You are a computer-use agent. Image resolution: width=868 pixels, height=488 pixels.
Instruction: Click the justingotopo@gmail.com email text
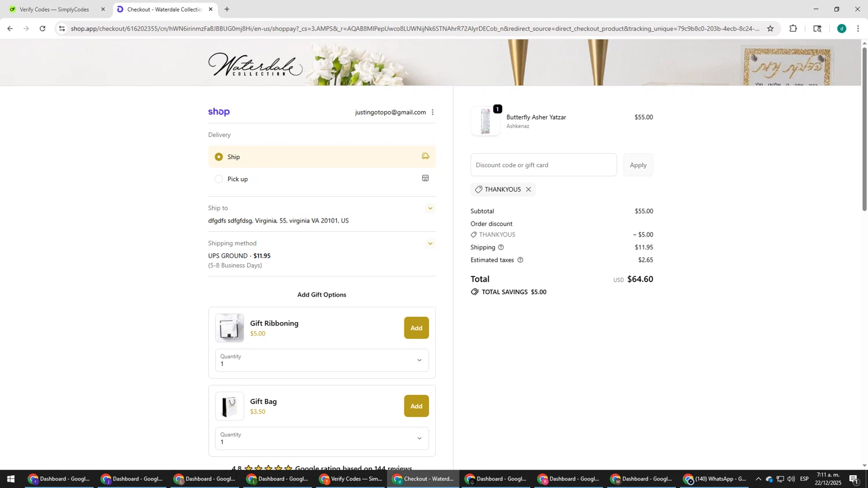[390, 112]
